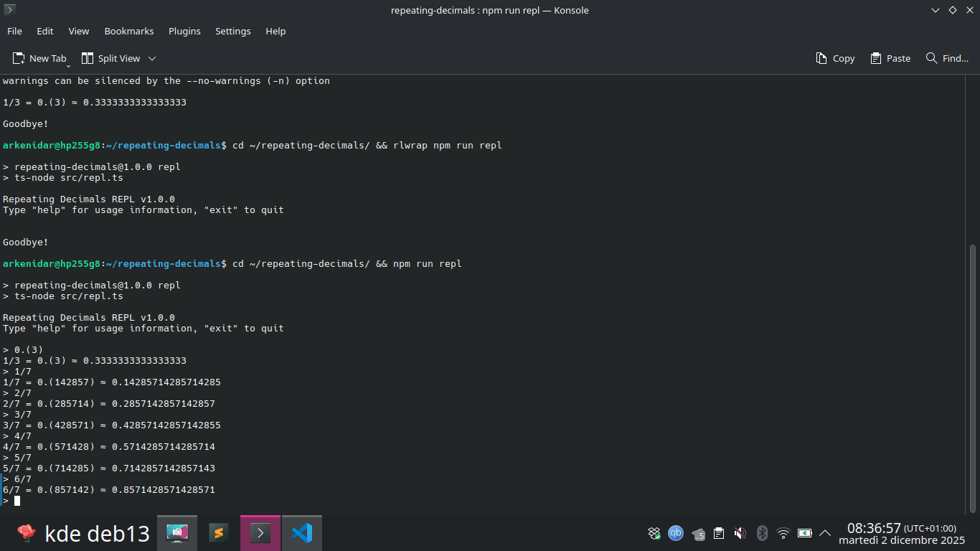
Task: Open qBittorrent from system tray
Action: (676, 533)
